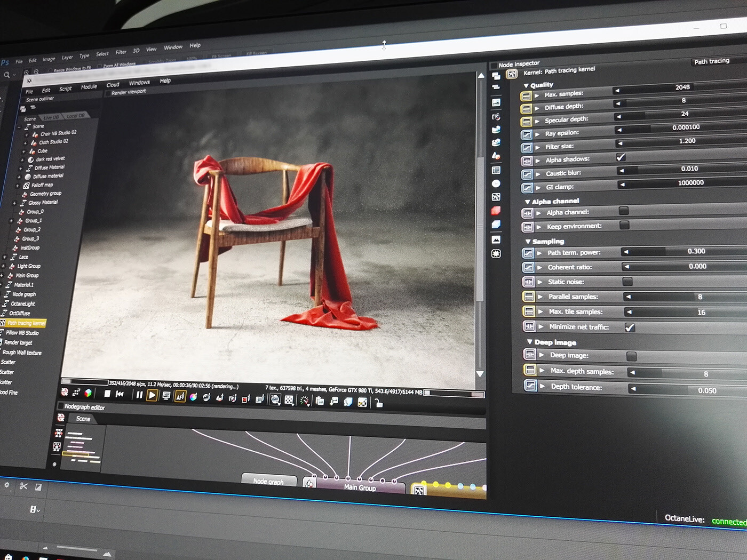Click the picture icon in the Node inspector strip
Screen dimensions: 747x560
pyautogui.click(x=496, y=102)
